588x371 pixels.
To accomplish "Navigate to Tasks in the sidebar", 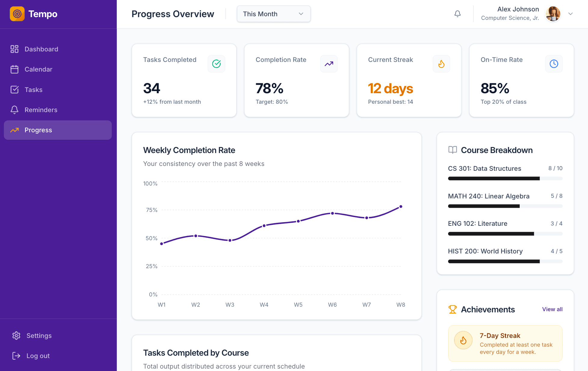I will point(33,90).
